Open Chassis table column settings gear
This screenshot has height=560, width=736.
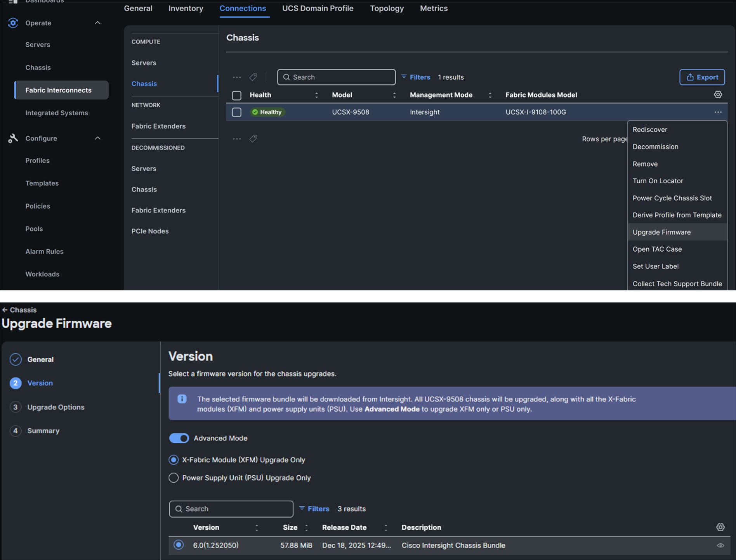(718, 95)
